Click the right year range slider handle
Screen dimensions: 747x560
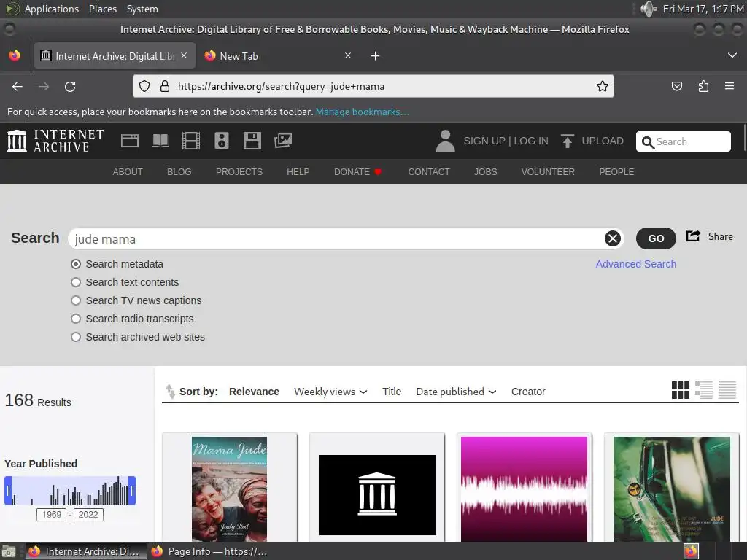click(133, 491)
